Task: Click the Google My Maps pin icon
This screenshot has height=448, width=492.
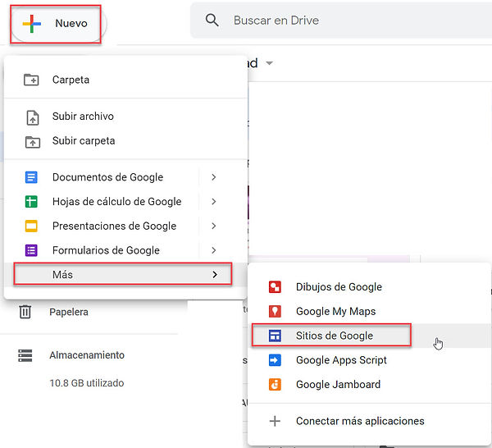Action: point(275,311)
